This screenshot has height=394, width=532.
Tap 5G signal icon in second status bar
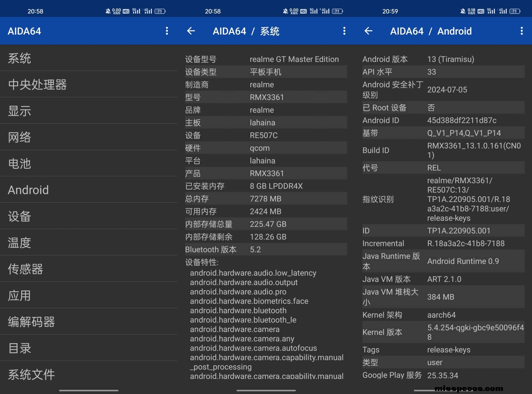313,11
